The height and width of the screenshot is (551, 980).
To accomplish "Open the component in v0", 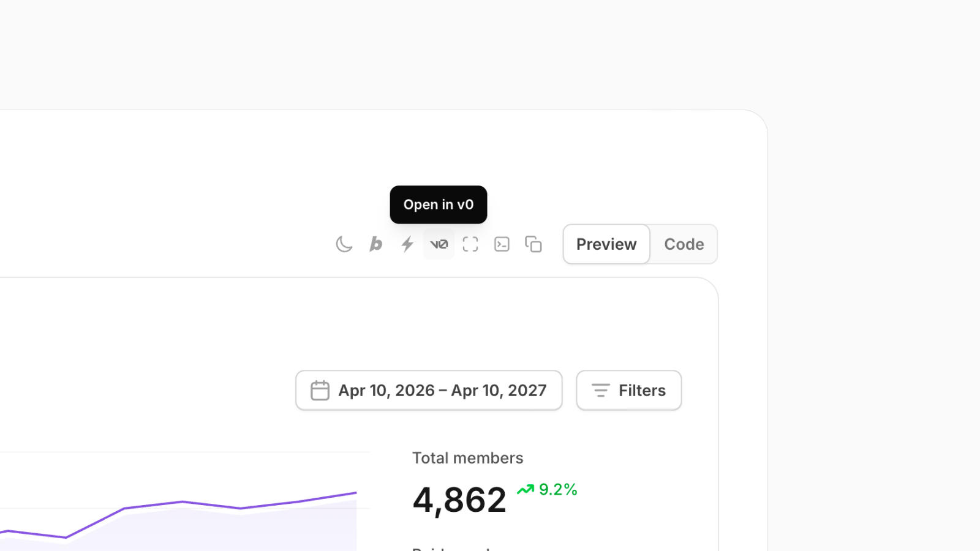I will [x=439, y=244].
